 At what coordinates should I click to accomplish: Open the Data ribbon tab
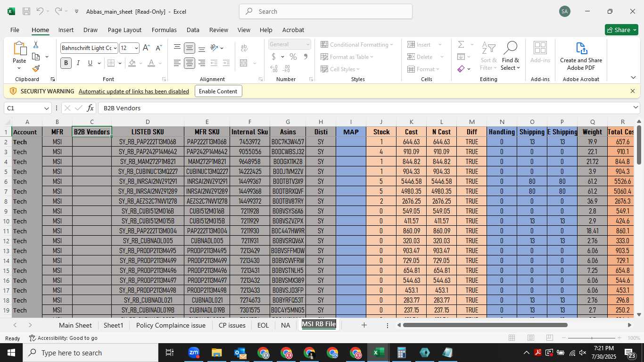pos(193,30)
